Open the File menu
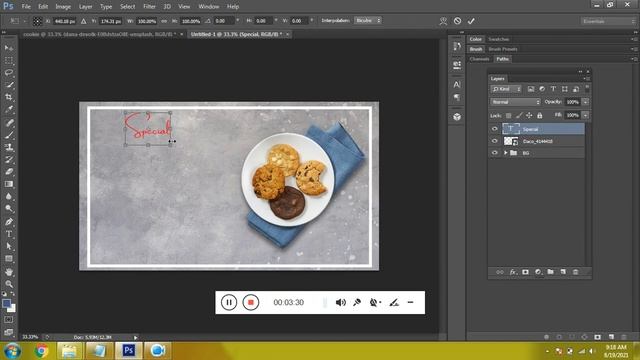 [x=26, y=7]
